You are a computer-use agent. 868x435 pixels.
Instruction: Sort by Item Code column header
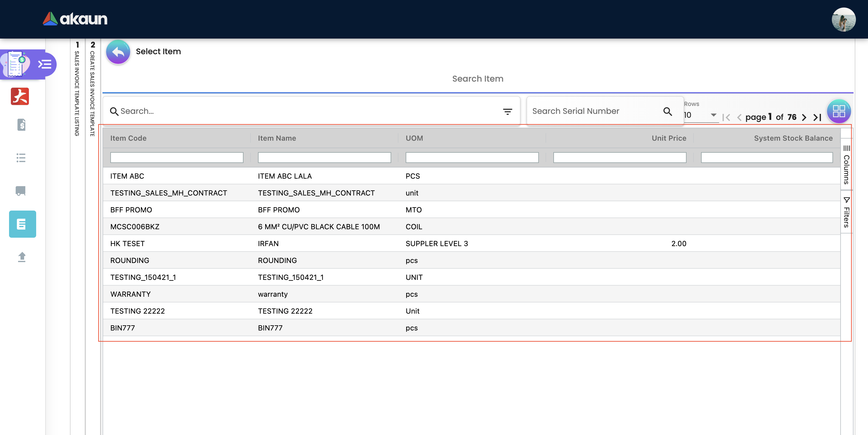coord(128,138)
